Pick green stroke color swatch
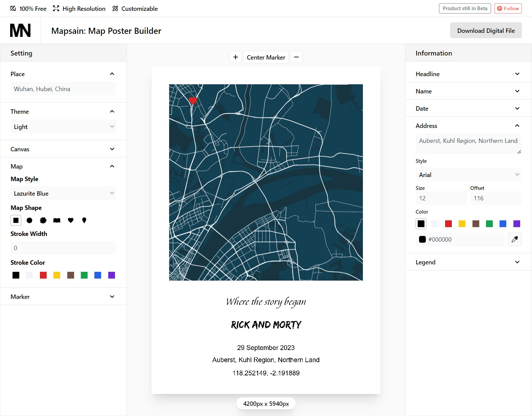This screenshot has width=532, height=416. point(84,275)
